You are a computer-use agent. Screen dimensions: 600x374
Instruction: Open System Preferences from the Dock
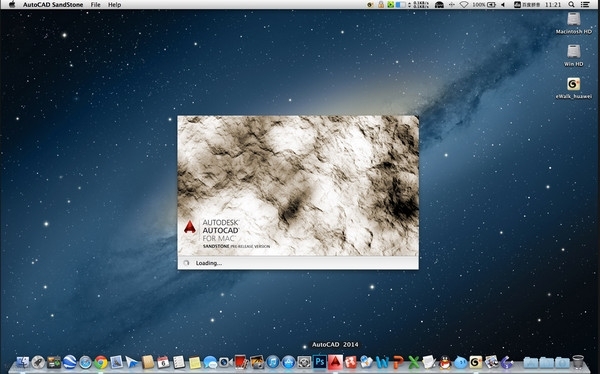(304, 362)
